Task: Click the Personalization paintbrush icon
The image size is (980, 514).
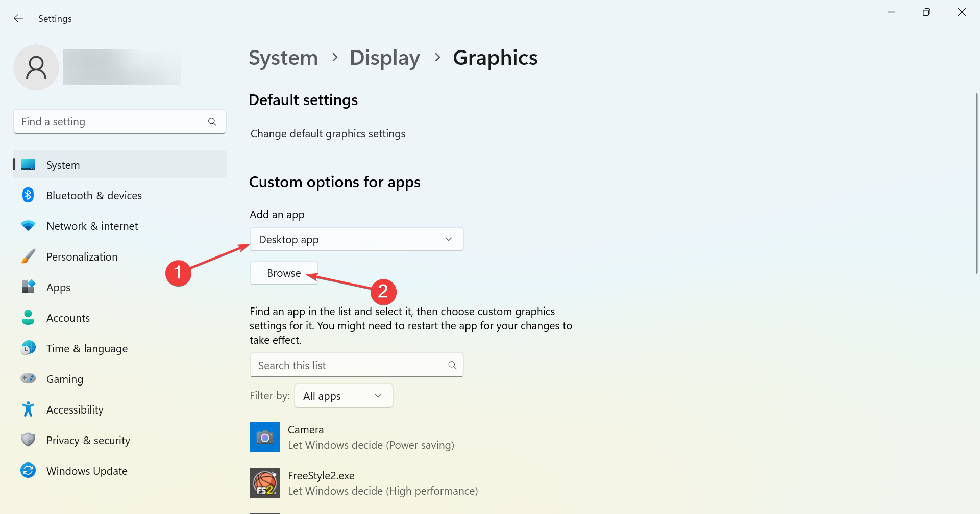Action: 28,256
